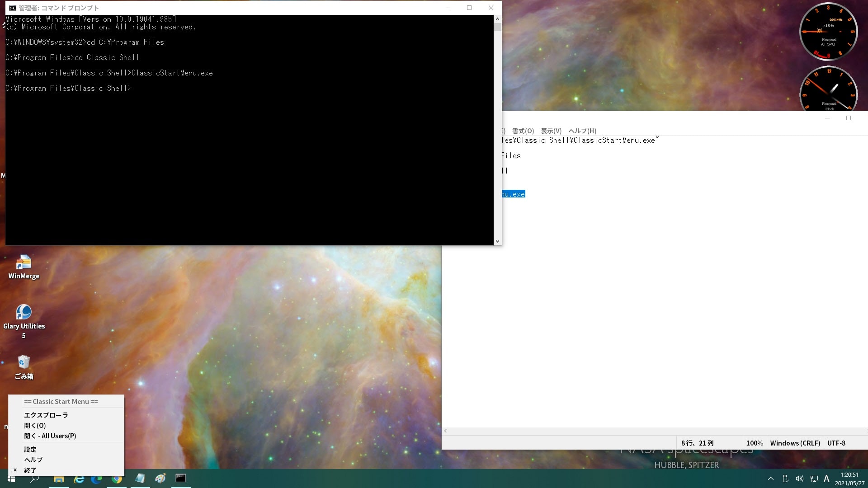Minimize the Command Prompt window
Image resolution: width=868 pixels, height=488 pixels.
pyautogui.click(x=448, y=8)
